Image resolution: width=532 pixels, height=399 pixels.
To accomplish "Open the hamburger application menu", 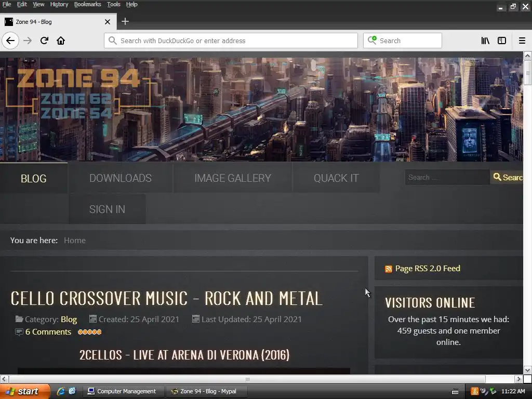I will coord(522,41).
